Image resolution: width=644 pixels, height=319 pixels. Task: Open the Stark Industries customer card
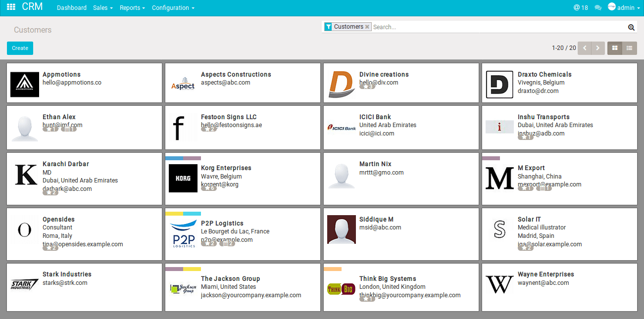pyautogui.click(x=84, y=287)
